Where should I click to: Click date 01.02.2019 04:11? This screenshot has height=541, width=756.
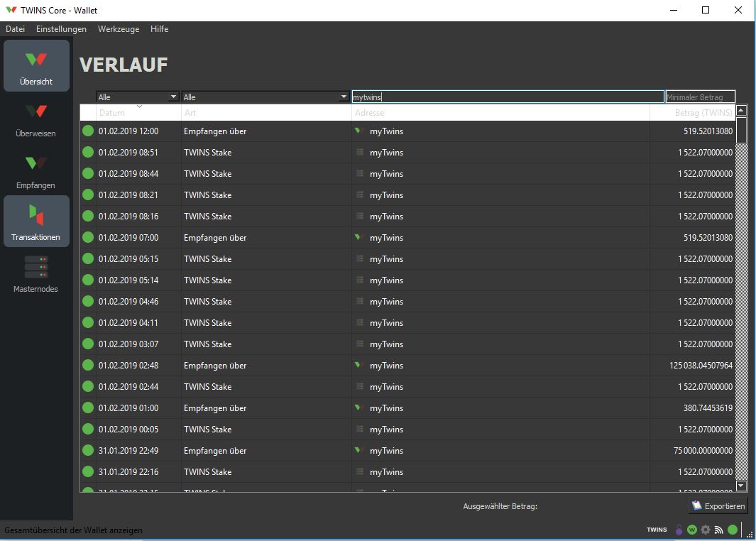click(x=128, y=322)
